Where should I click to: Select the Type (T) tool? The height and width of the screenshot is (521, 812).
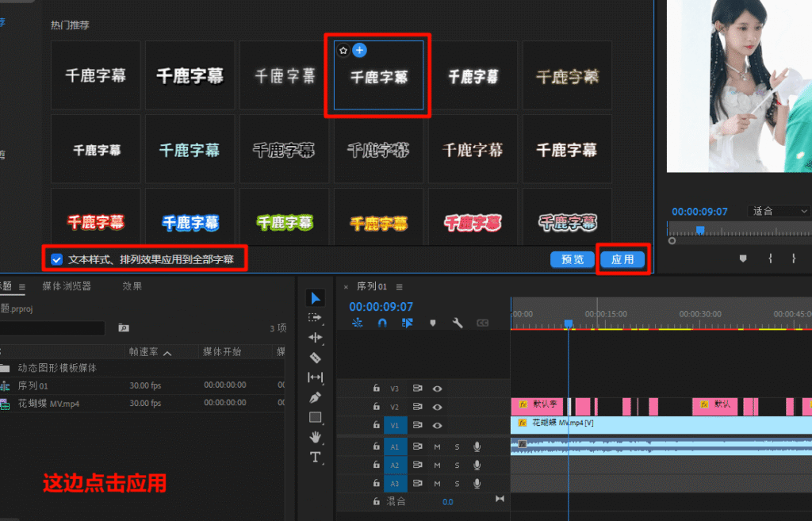click(316, 458)
